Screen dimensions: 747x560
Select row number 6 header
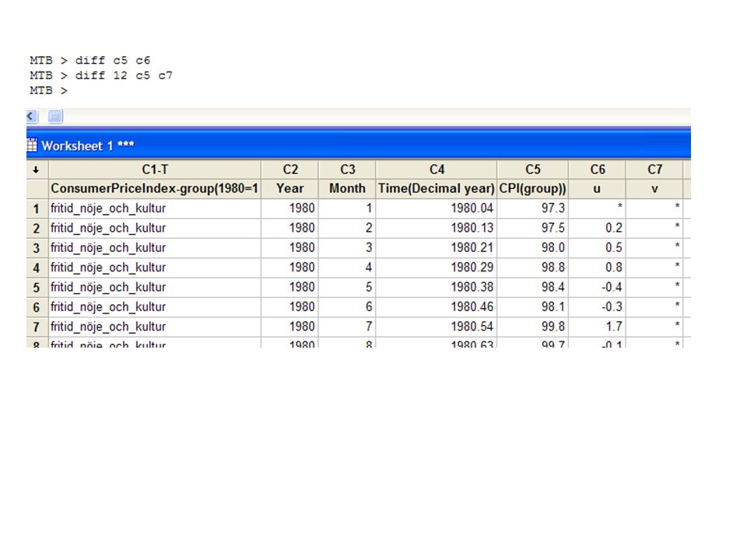[37, 307]
